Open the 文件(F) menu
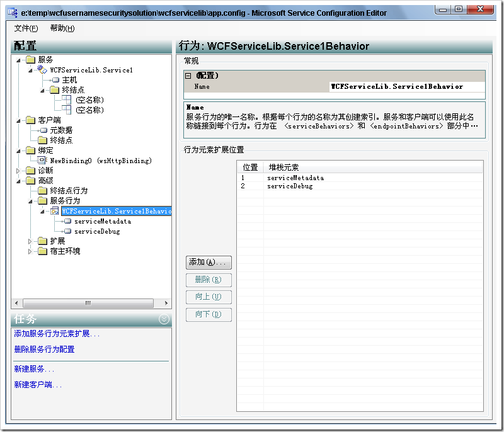 (x=26, y=28)
